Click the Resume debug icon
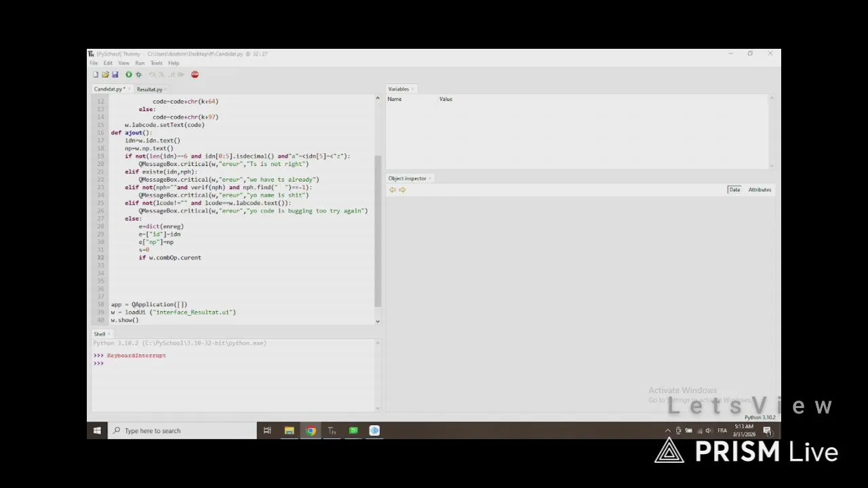This screenshot has width=868, height=488. [x=180, y=75]
